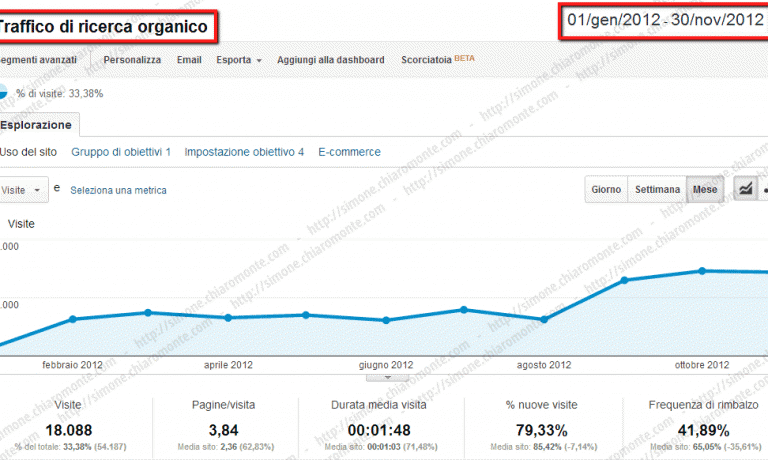This screenshot has width=768, height=460.
Task: Open Gruppo di obiettivi 1 link
Action: [121, 152]
